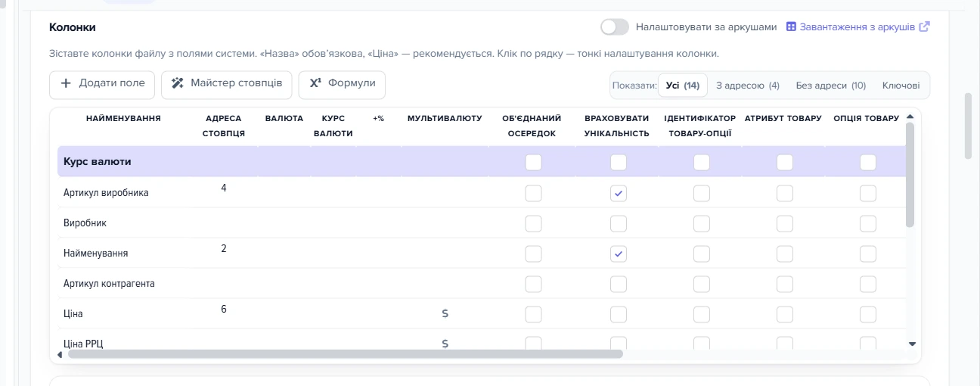Click the Найменування row name

[95, 254]
